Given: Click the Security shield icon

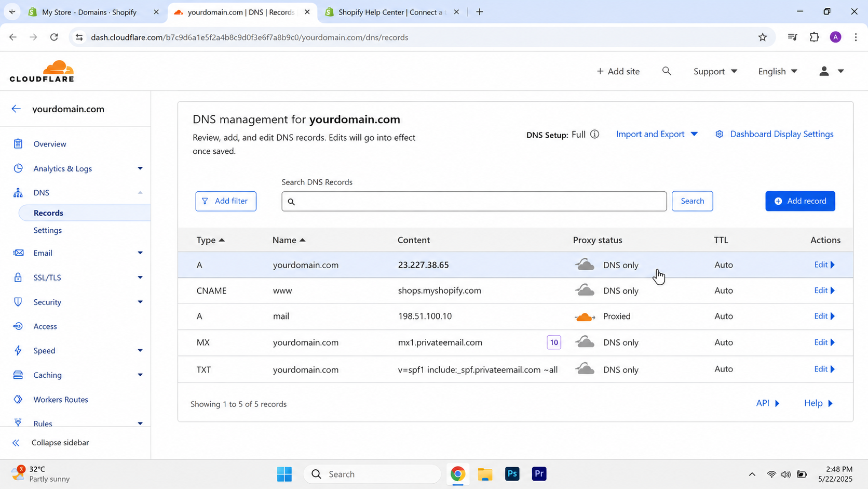Looking at the screenshot, I should pyautogui.click(x=18, y=302).
